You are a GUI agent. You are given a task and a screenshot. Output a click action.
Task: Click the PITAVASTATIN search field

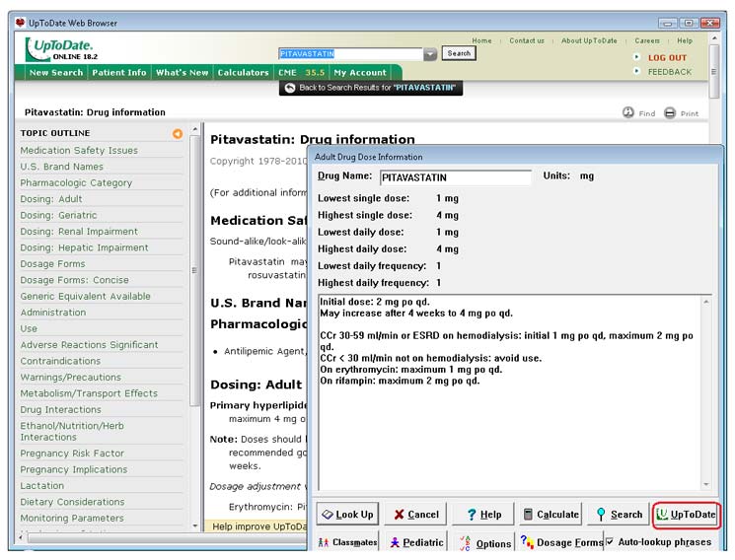click(x=350, y=54)
